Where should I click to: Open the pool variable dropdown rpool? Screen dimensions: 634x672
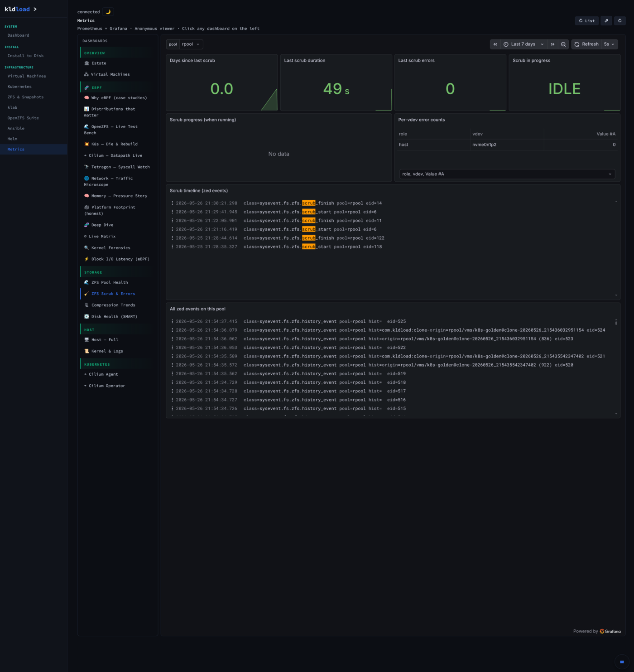click(x=191, y=44)
